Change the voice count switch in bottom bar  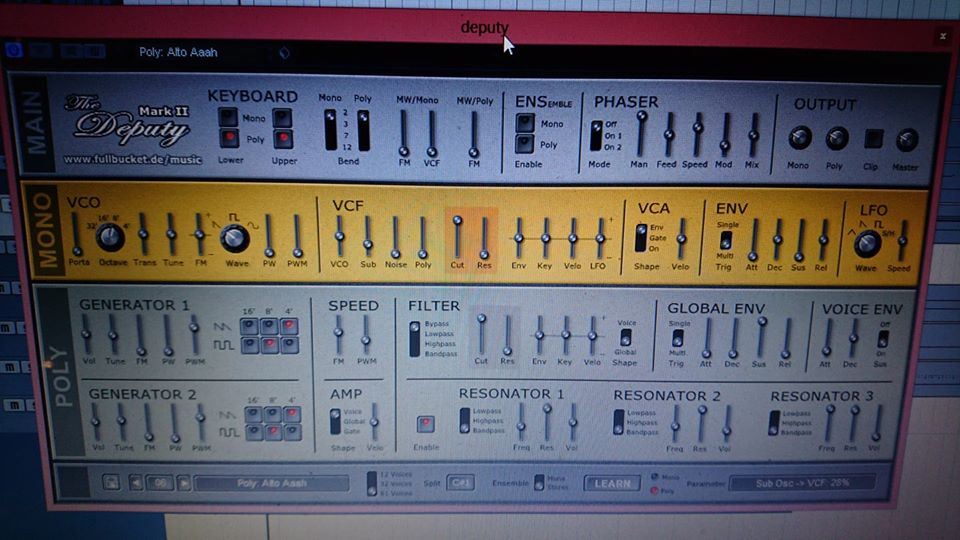tap(371, 483)
